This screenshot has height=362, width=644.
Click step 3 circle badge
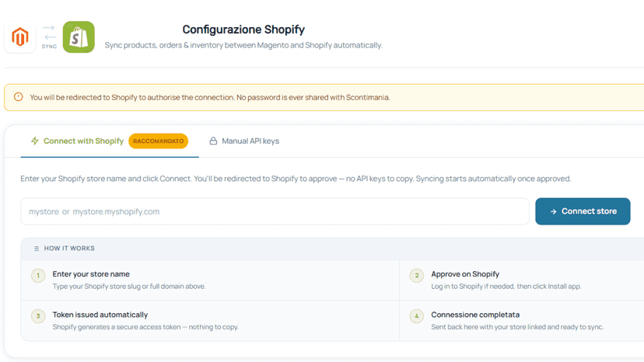pyautogui.click(x=38, y=316)
